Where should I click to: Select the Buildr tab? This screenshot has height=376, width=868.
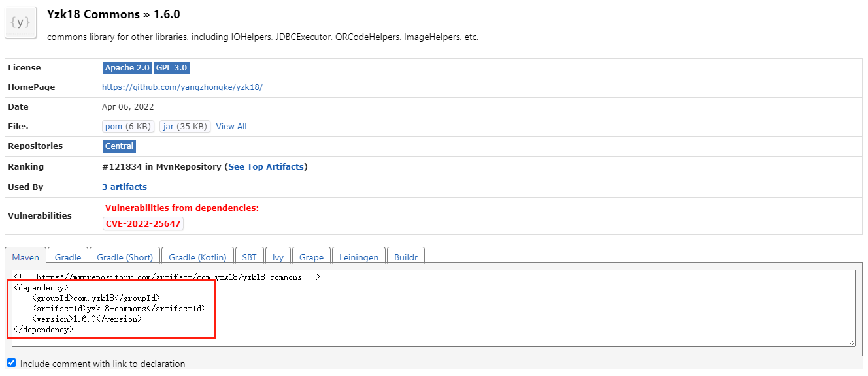(406, 257)
